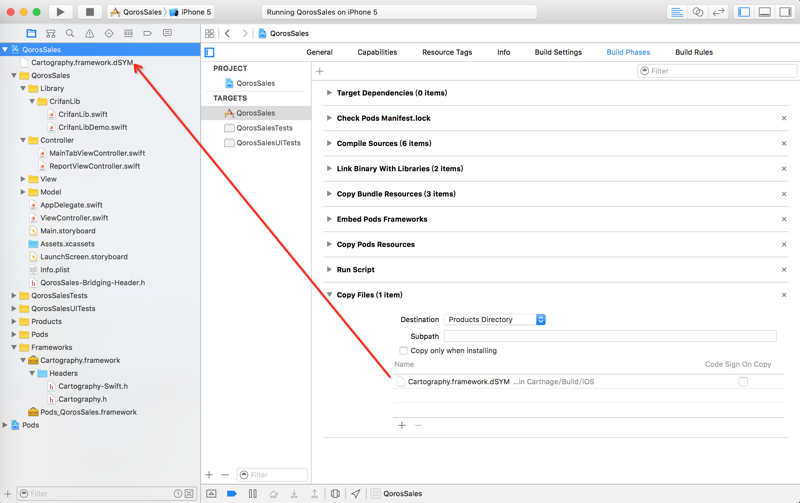This screenshot has height=503, width=800.
Task: Toggle the project and targets list sidebar
Action: (x=209, y=52)
